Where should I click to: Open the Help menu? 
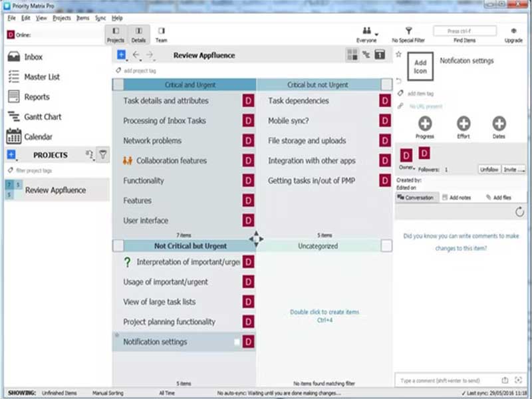pos(117,18)
